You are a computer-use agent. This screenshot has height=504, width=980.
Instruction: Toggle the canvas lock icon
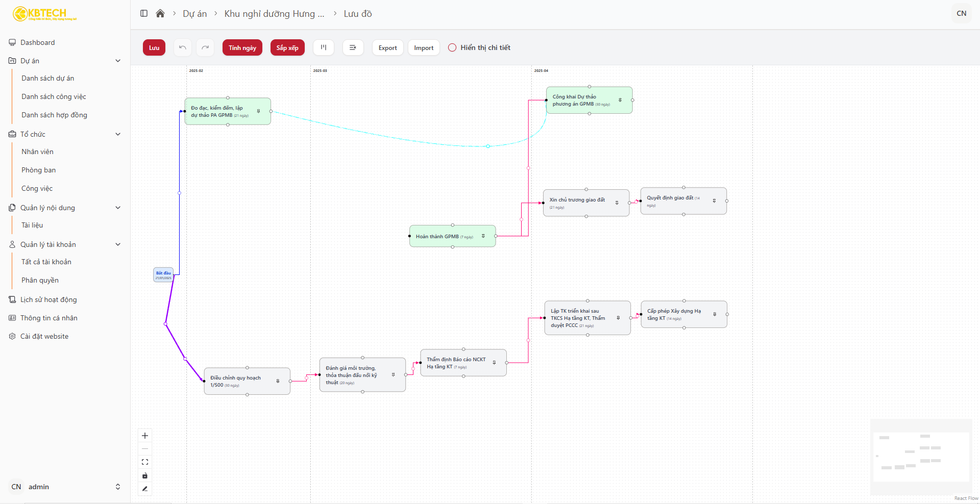click(x=145, y=475)
